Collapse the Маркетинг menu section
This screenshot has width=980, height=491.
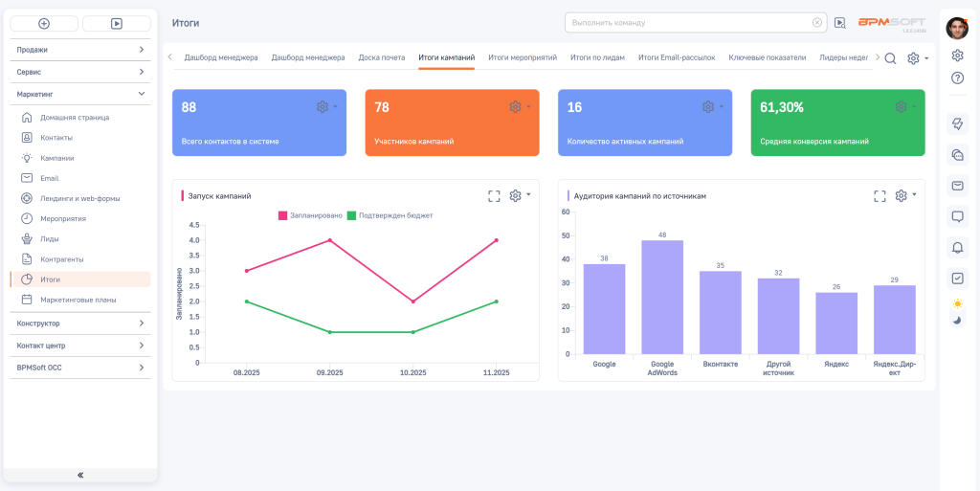coord(80,94)
